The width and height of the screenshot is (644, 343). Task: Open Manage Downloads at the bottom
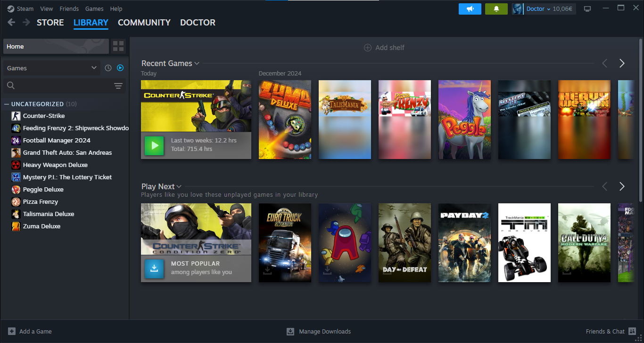coord(319,331)
